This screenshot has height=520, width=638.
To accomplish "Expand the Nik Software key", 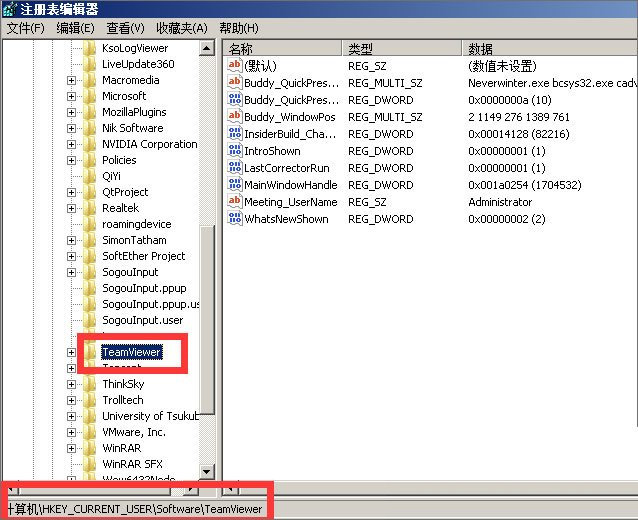I will click(71, 129).
